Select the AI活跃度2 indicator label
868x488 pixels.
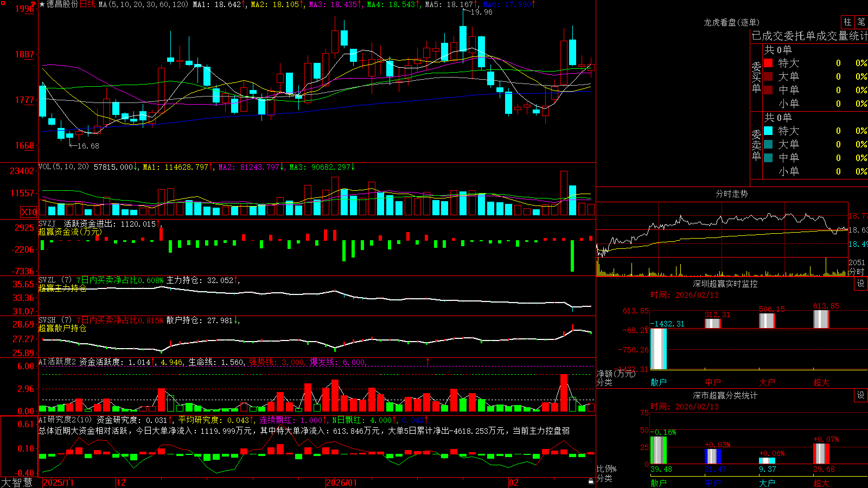pos(58,362)
